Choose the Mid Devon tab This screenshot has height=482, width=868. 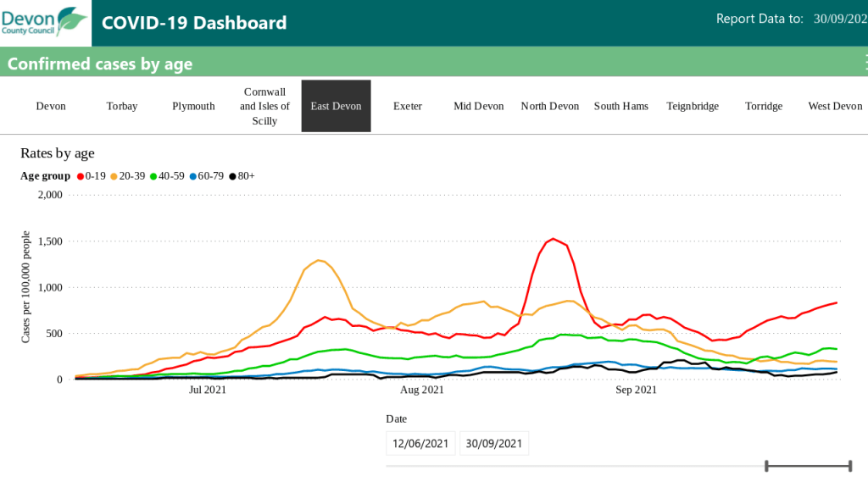tap(479, 106)
